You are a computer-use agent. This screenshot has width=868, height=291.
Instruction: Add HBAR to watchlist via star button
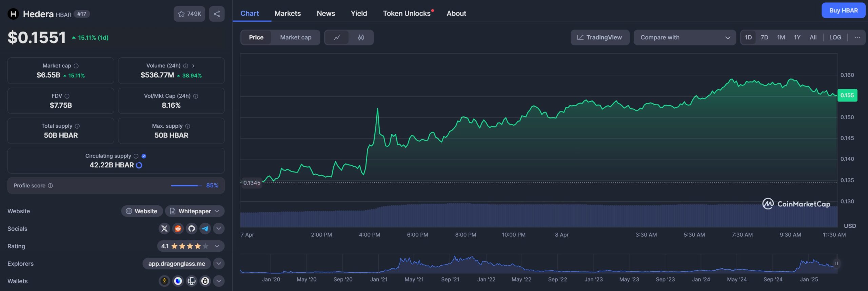tap(190, 14)
